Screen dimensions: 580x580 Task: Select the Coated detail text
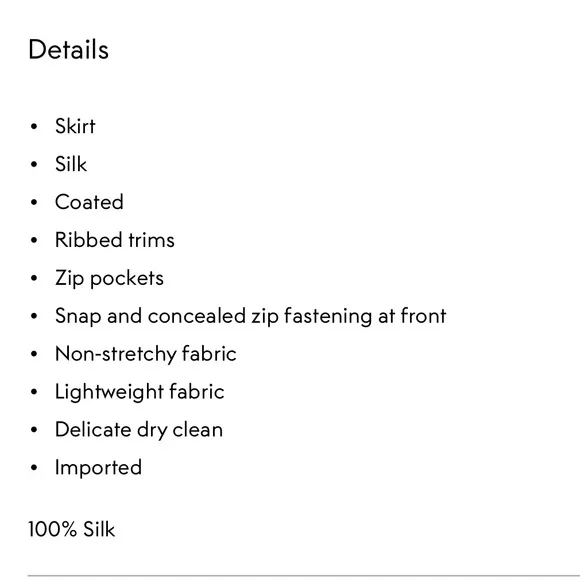pos(89,202)
